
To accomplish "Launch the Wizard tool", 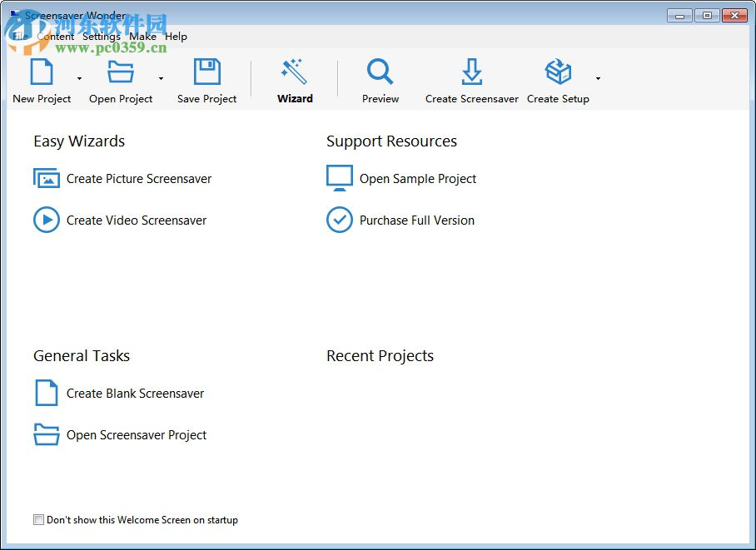I will click(295, 73).
